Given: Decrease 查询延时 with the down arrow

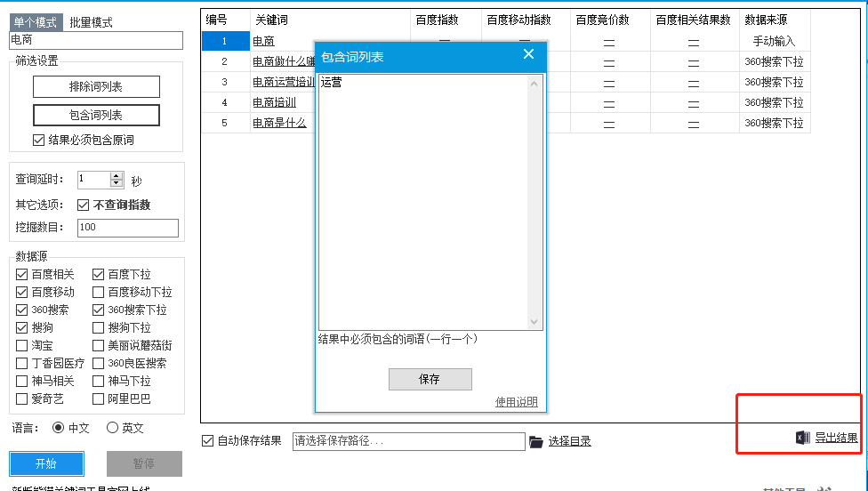Looking at the screenshot, I should pos(117,183).
